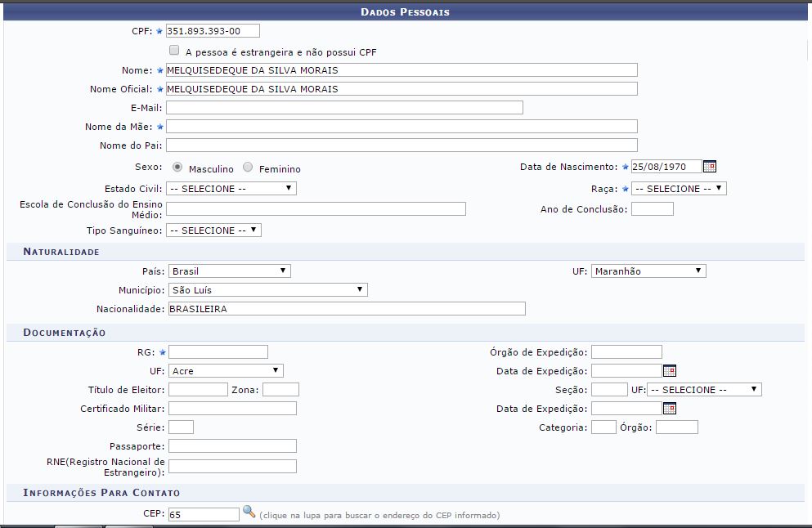Click the CEP search magnifier icon

(249, 512)
